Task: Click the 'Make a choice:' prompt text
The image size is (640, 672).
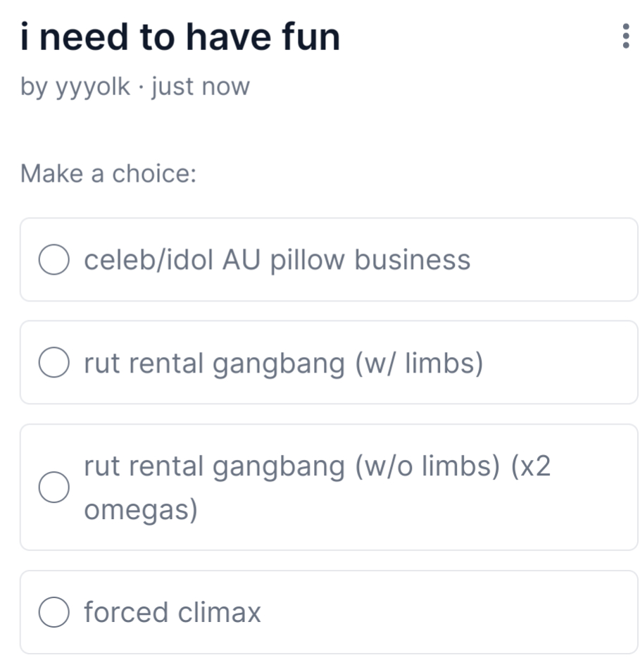Action: point(108,173)
